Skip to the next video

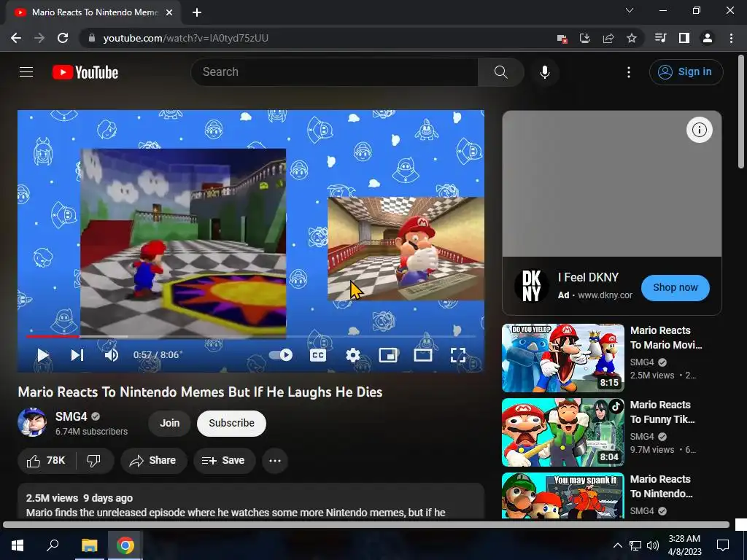tap(77, 355)
